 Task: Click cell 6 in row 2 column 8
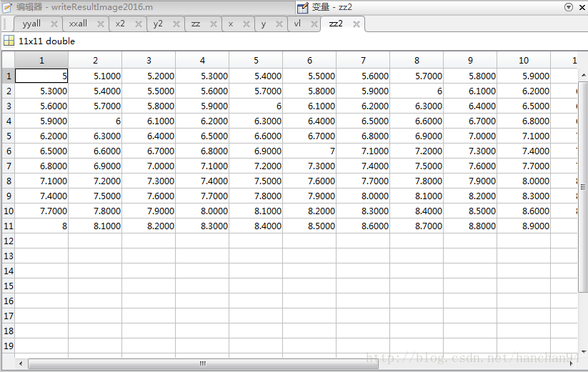[417, 91]
